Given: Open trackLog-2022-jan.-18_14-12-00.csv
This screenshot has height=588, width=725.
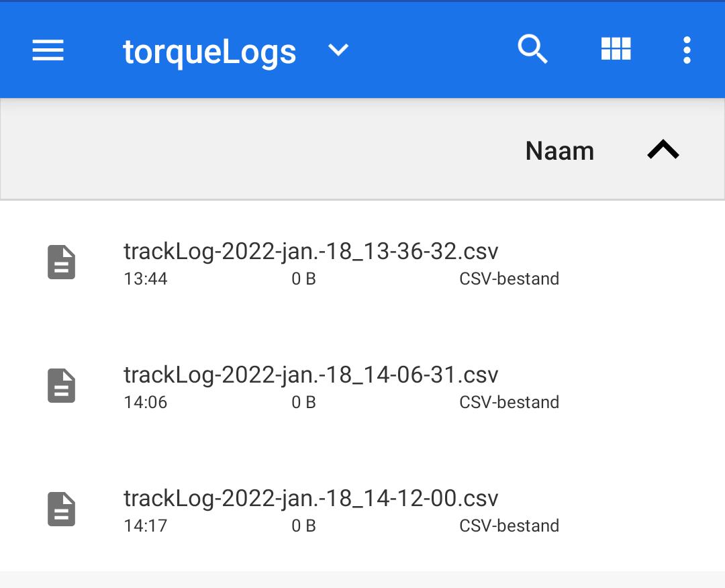Looking at the screenshot, I should pos(311,498).
